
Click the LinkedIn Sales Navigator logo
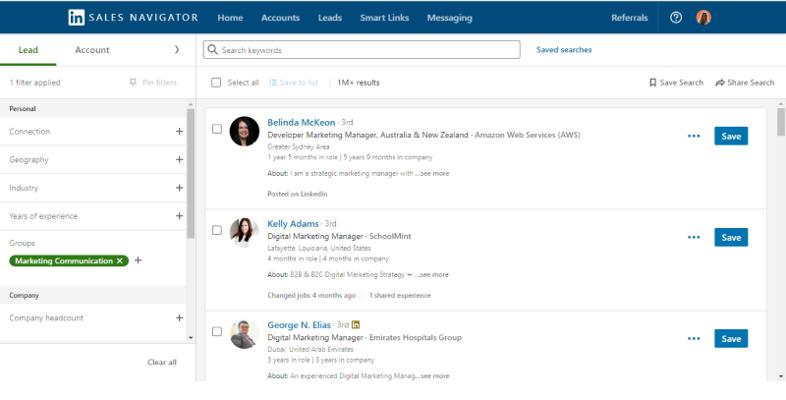133,18
